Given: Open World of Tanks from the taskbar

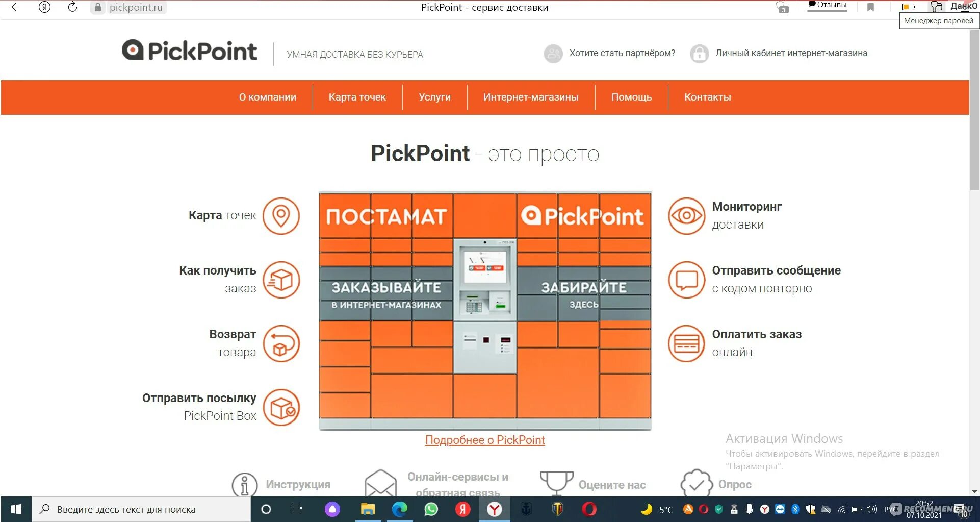Looking at the screenshot, I should click(x=558, y=509).
